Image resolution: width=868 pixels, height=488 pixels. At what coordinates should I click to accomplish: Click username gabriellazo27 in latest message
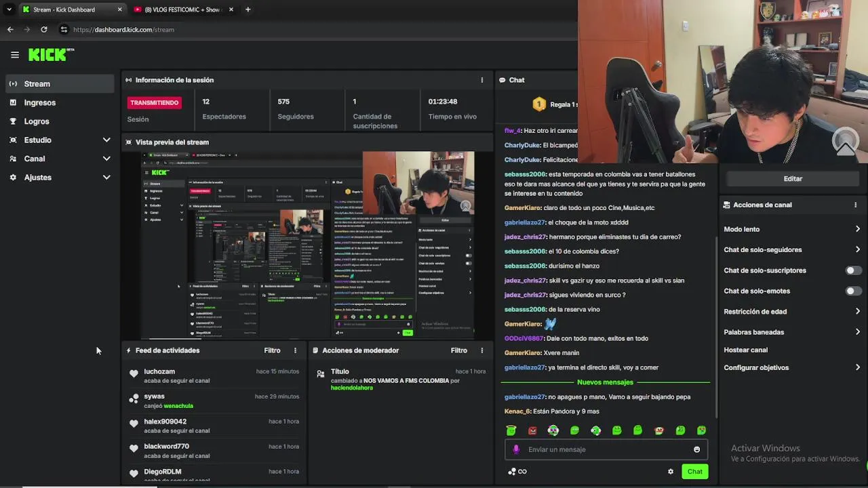[x=524, y=397]
